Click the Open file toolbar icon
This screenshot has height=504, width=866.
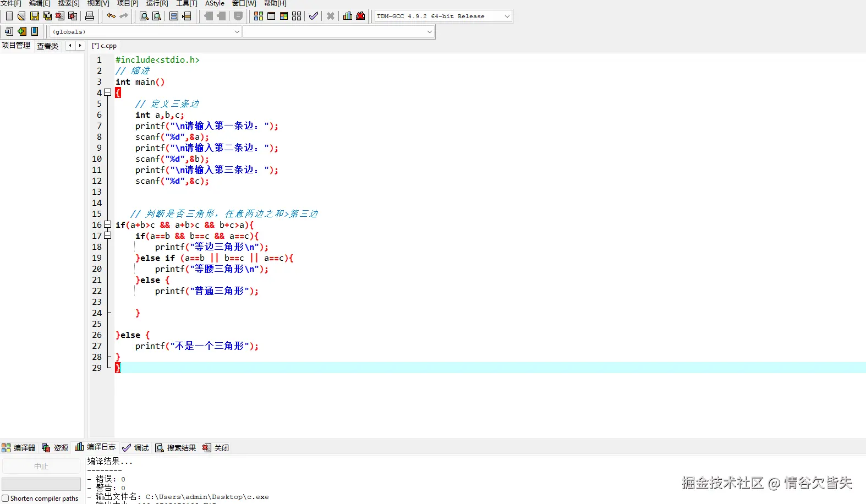(x=21, y=16)
